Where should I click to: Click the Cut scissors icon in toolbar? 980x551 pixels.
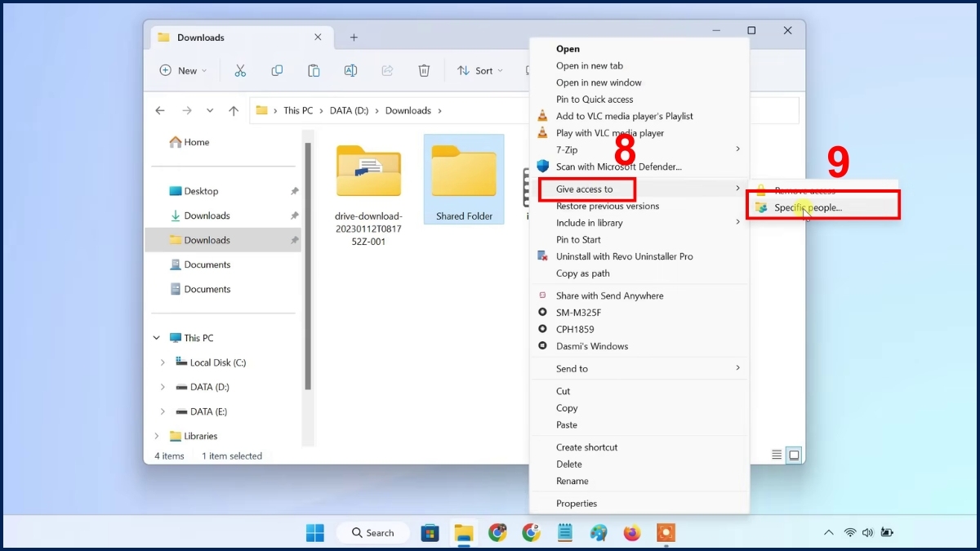tap(240, 71)
